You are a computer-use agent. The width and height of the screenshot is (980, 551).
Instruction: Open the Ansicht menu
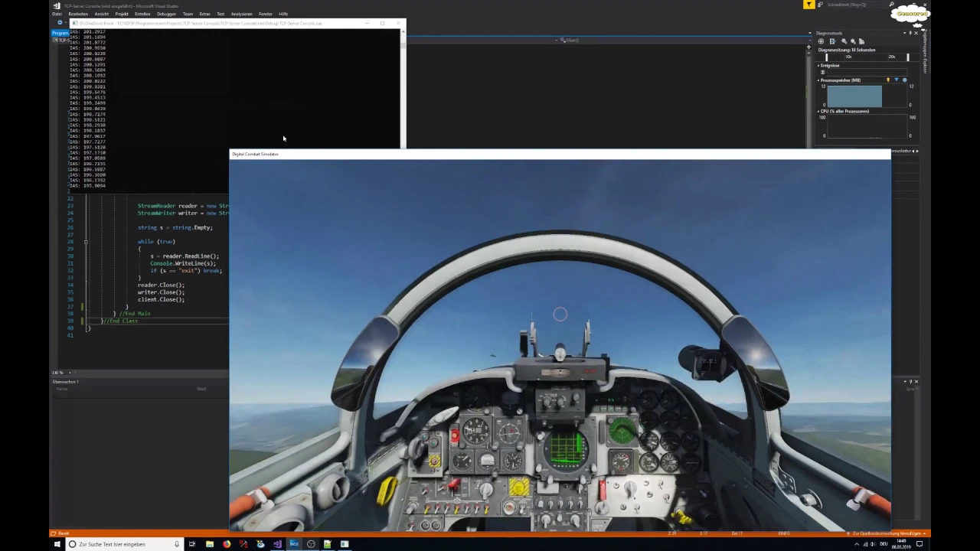101,14
